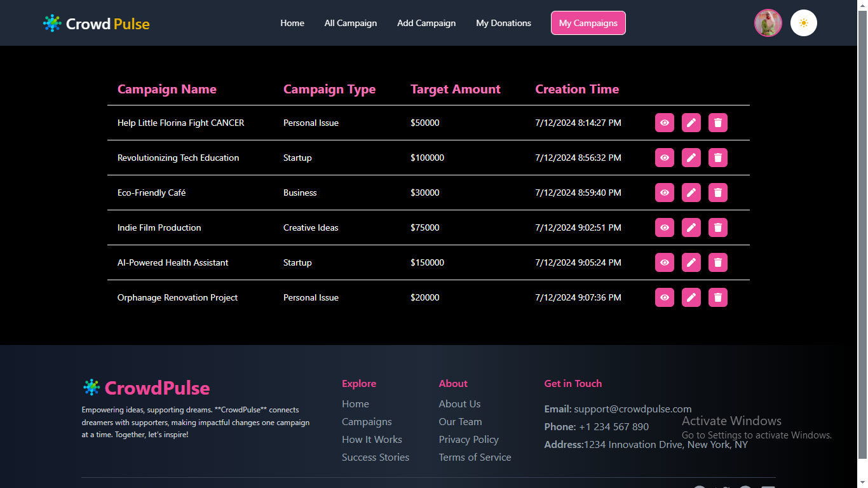This screenshot has width=868, height=488.
Task: Click the Crowd Pulse logo in header
Action: (97, 24)
